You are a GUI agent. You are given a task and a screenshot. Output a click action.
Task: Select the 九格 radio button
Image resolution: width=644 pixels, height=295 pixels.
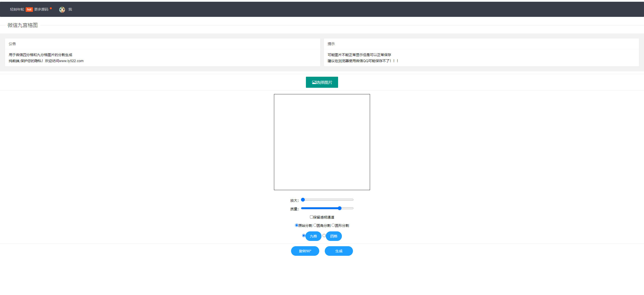304,236
